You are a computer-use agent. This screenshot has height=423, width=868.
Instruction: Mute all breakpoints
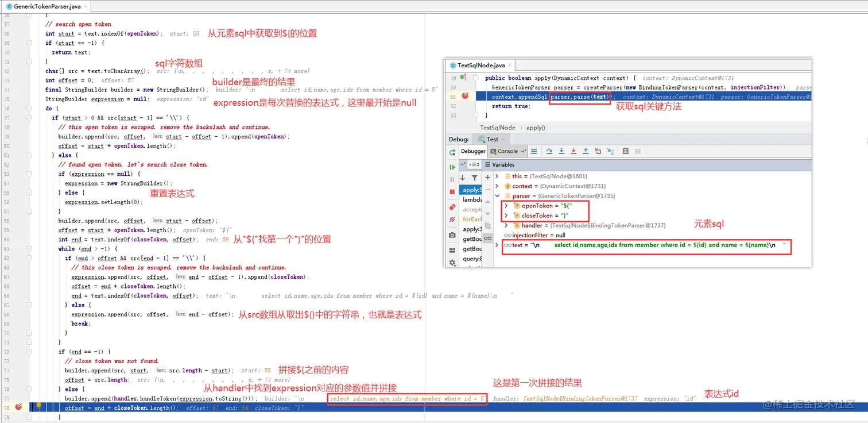[x=452, y=220]
